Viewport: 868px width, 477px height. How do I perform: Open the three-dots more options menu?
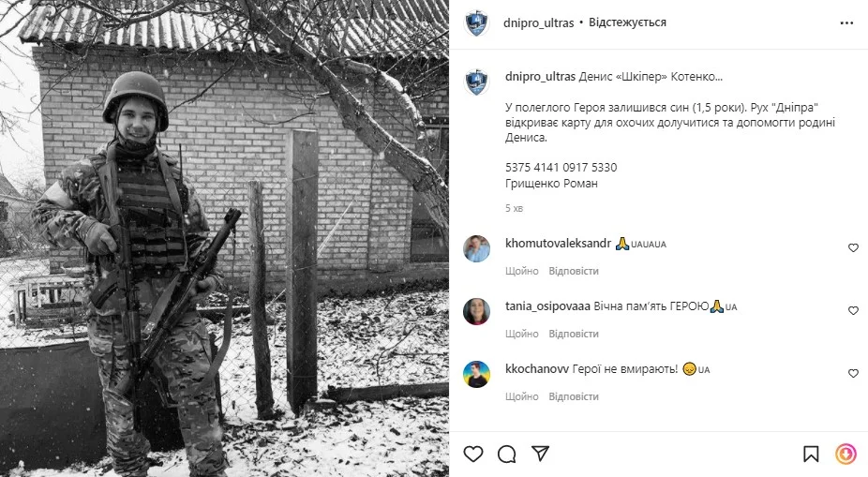click(x=846, y=23)
